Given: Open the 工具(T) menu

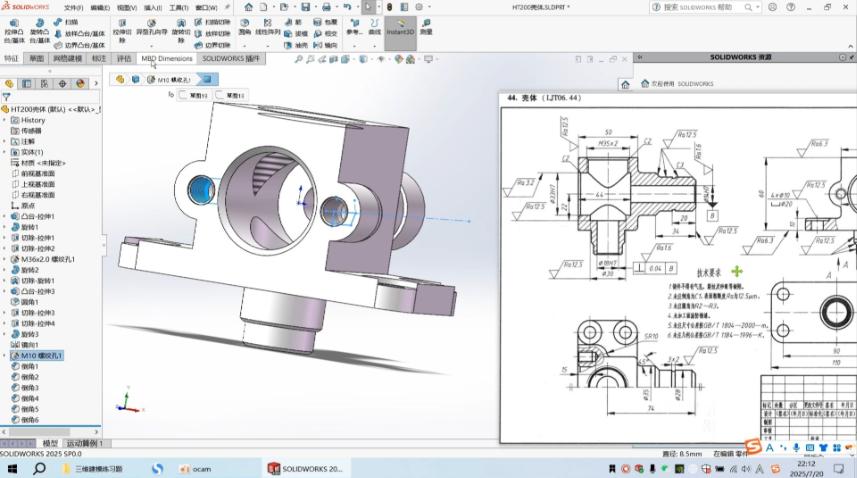Looking at the screenshot, I should point(179,8).
